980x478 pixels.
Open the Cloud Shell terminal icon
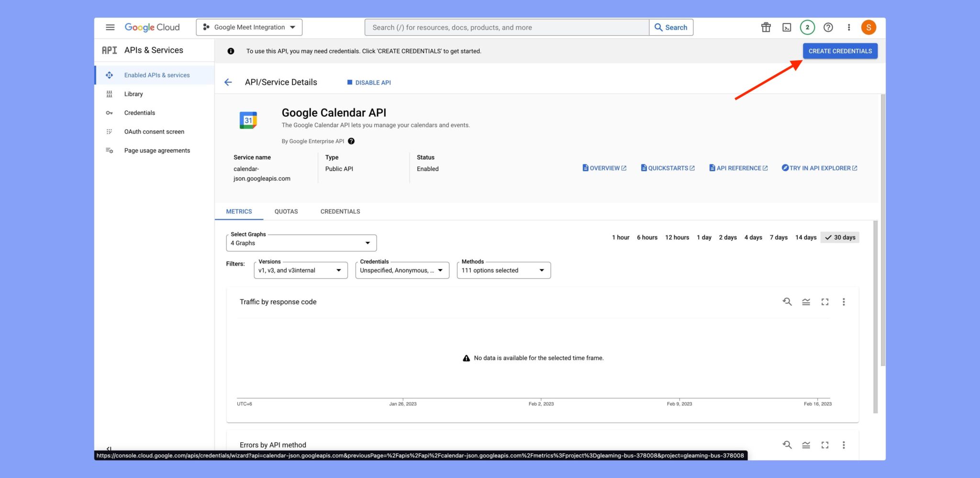(x=787, y=27)
